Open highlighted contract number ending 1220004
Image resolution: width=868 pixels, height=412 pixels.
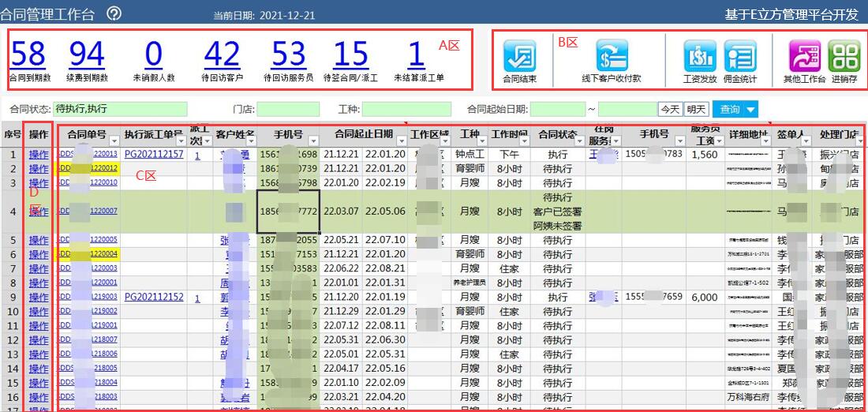click(x=88, y=254)
